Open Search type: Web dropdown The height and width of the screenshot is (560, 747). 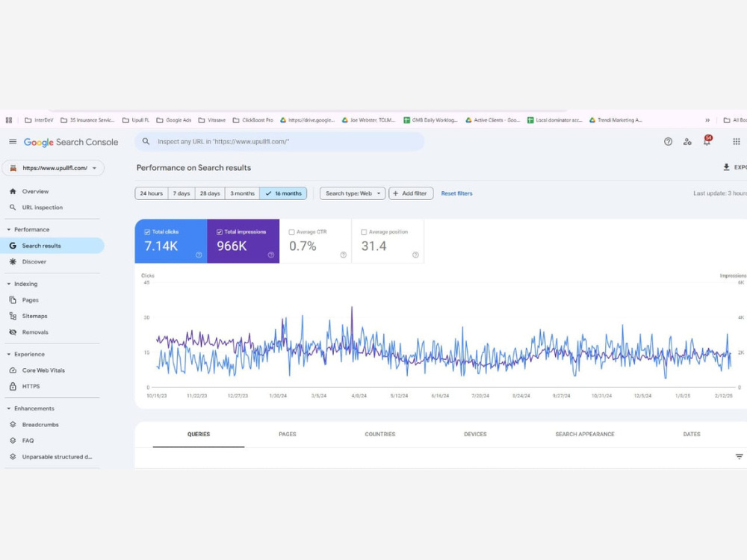(x=353, y=193)
